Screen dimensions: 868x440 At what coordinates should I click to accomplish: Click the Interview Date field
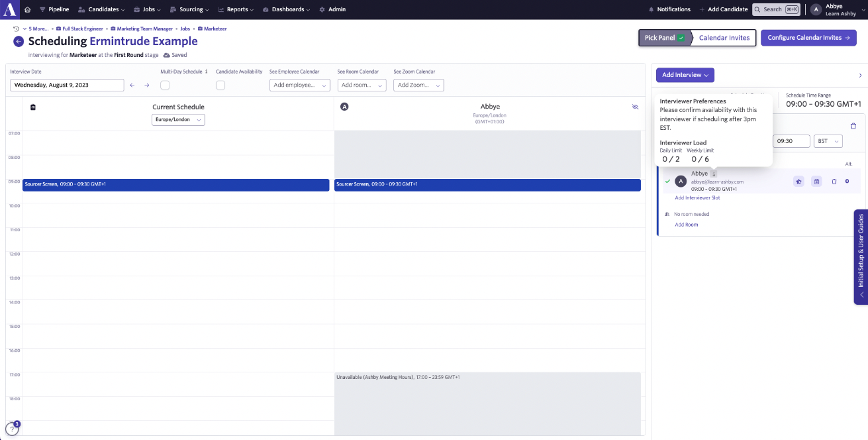pos(67,85)
